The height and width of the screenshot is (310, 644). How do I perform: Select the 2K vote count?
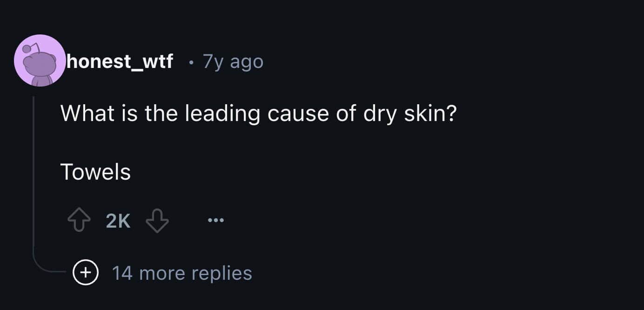(x=117, y=220)
